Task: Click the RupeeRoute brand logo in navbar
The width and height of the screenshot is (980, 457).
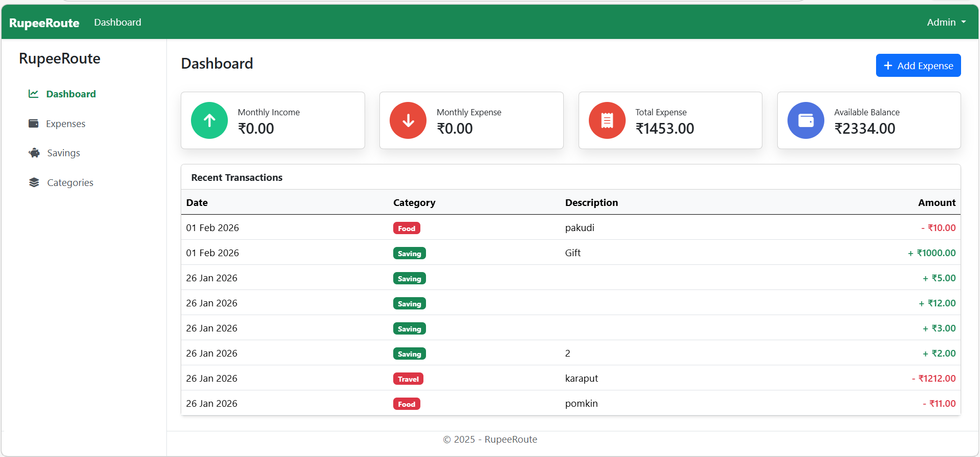Action: coord(44,23)
